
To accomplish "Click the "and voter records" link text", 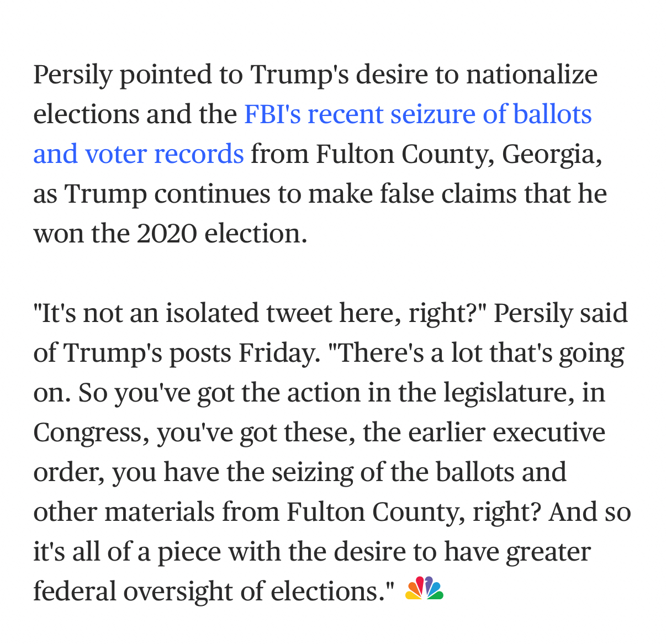I will pyautogui.click(x=138, y=154).
